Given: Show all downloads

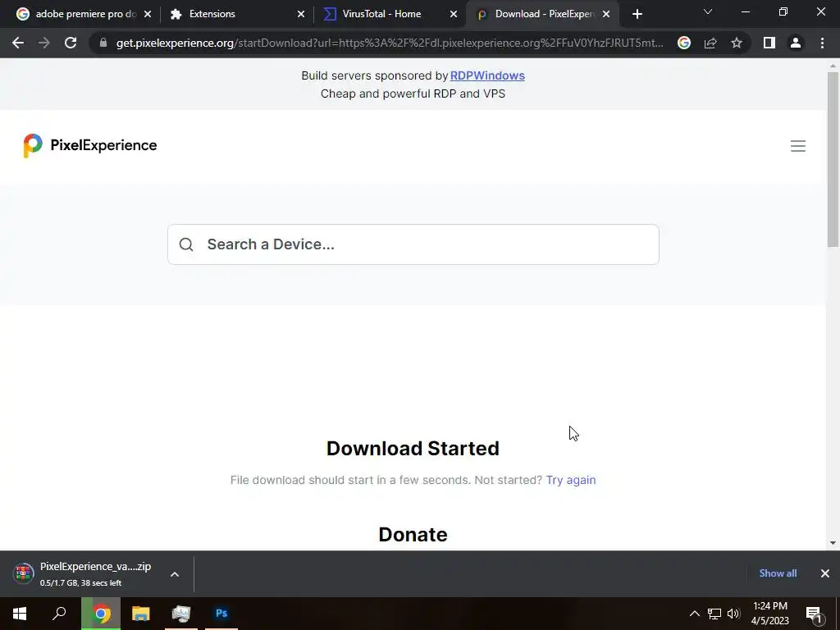Looking at the screenshot, I should [x=778, y=573].
